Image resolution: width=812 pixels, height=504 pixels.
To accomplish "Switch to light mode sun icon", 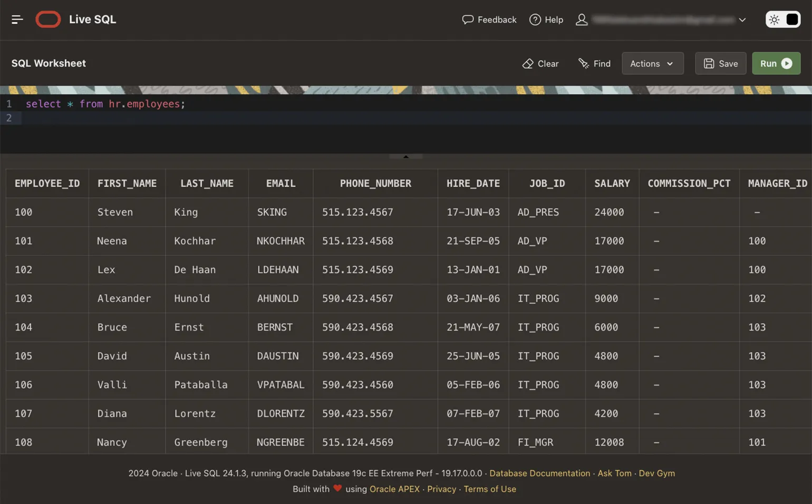I will coord(774,20).
